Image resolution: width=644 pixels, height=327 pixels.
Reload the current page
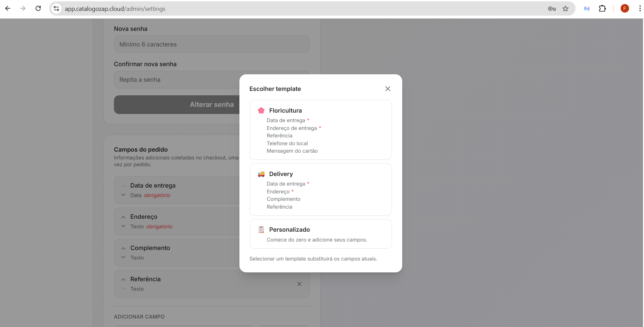coord(38,8)
